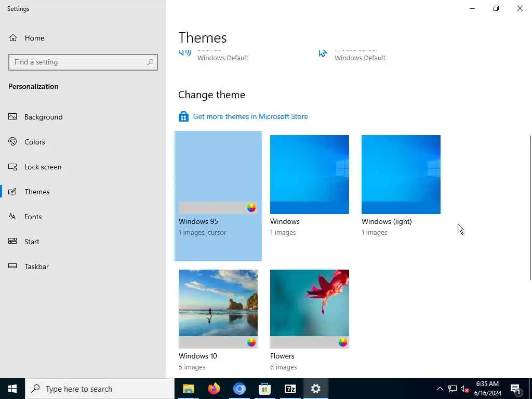The height and width of the screenshot is (399, 532).
Task: Launch Firefox from the taskbar
Action: click(x=214, y=389)
